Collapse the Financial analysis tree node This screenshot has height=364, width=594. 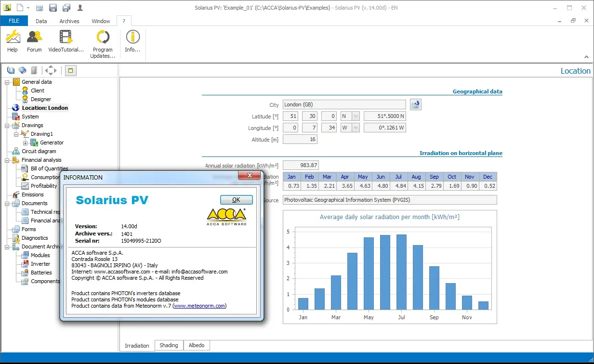tap(7, 160)
